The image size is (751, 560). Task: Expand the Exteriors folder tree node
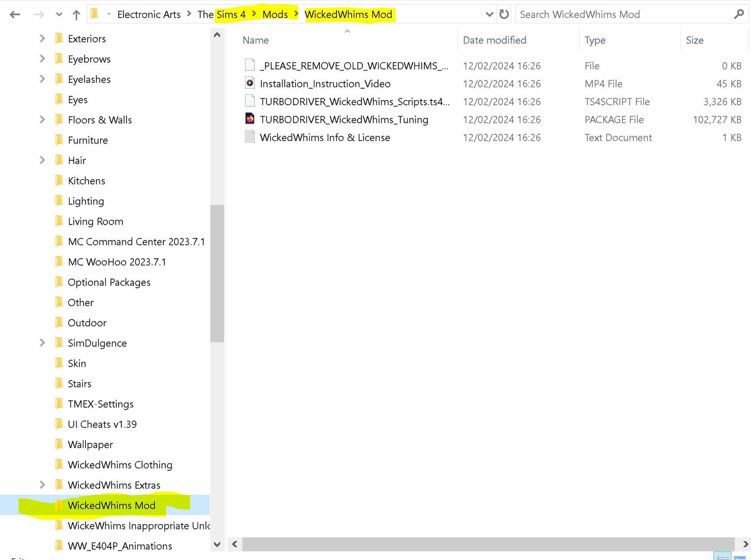43,38
